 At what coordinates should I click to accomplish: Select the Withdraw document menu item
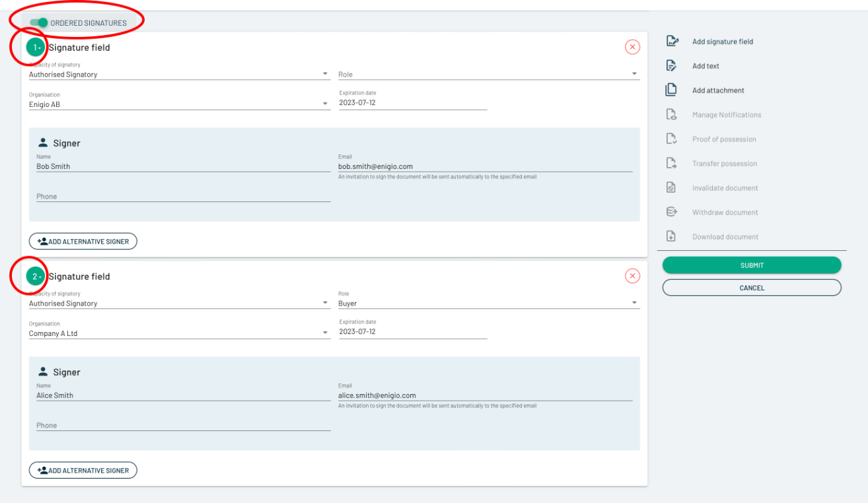725,213
